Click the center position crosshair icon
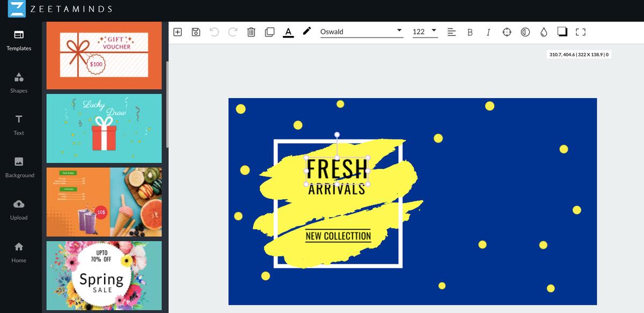The image size is (644, 313). (x=507, y=32)
